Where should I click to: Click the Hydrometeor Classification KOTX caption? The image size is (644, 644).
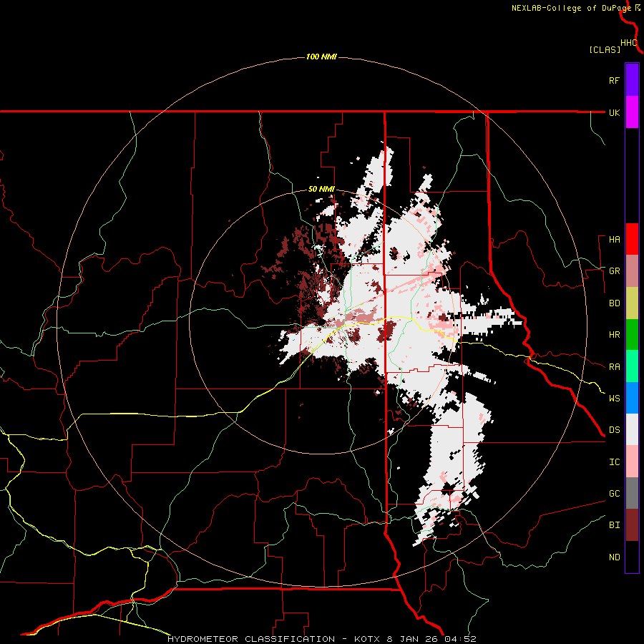[x=322, y=639]
